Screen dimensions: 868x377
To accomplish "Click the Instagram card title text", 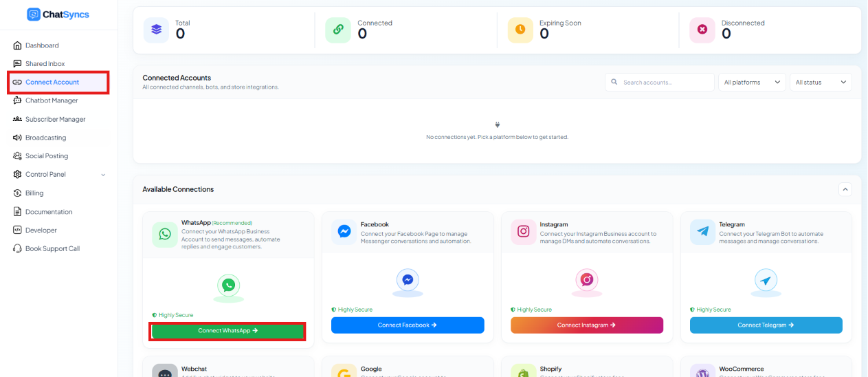I will [554, 224].
